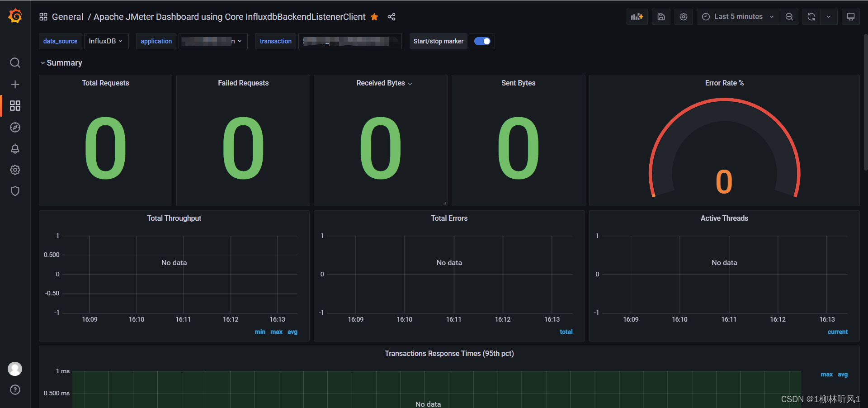868x408 pixels.
Task: Add a panel with the add-panel icon
Action: click(637, 17)
